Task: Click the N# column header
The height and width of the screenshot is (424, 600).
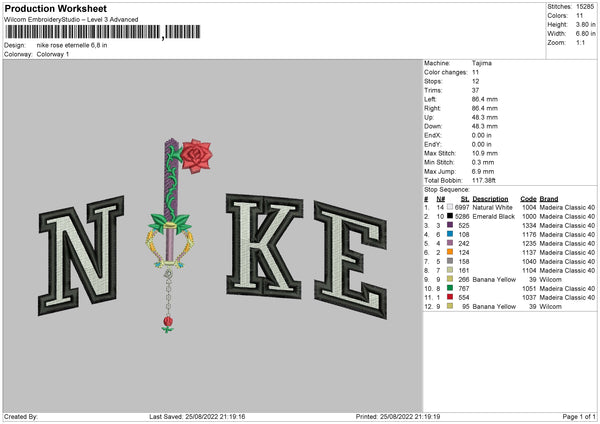Action: pyautogui.click(x=440, y=199)
